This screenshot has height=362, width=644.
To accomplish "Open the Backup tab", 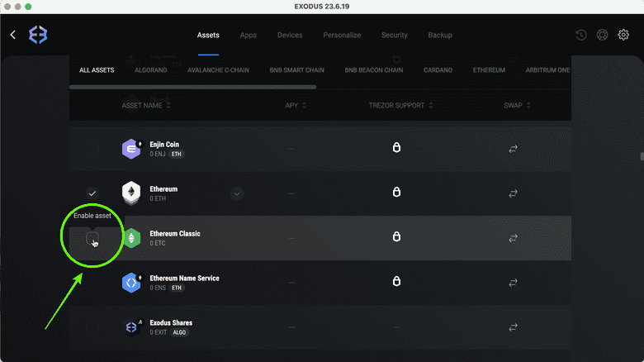I will pyautogui.click(x=440, y=36).
